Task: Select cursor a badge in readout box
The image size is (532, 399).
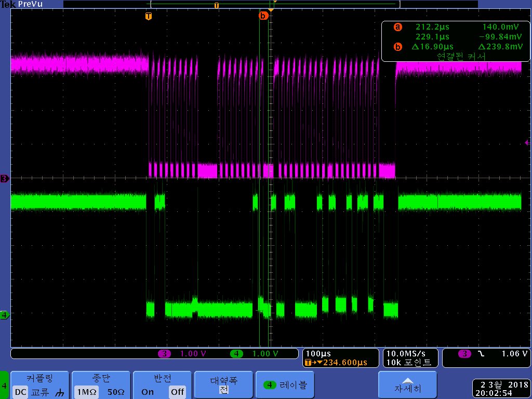Action: (x=397, y=27)
